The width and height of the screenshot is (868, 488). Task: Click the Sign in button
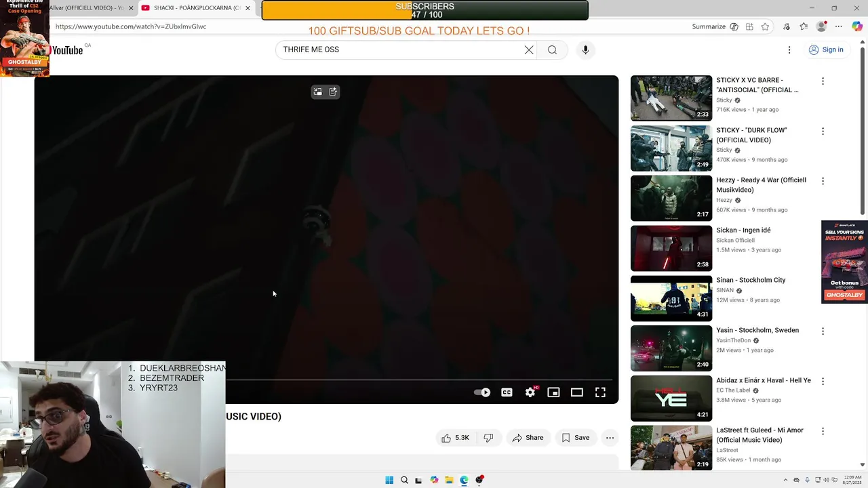point(826,49)
